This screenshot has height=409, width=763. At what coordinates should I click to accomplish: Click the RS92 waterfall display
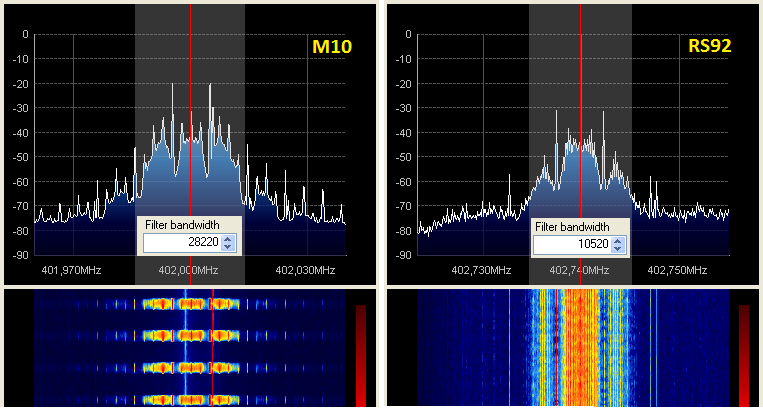coord(573,348)
